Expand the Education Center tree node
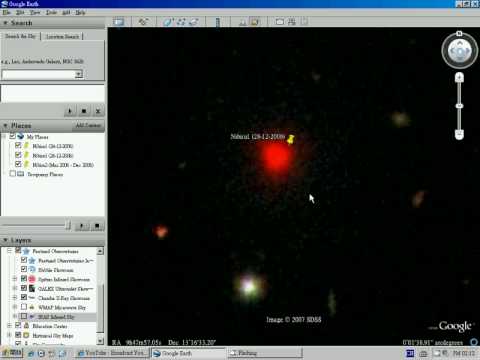The width and height of the screenshot is (480, 360). pyautogui.click(x=9, y=326)
